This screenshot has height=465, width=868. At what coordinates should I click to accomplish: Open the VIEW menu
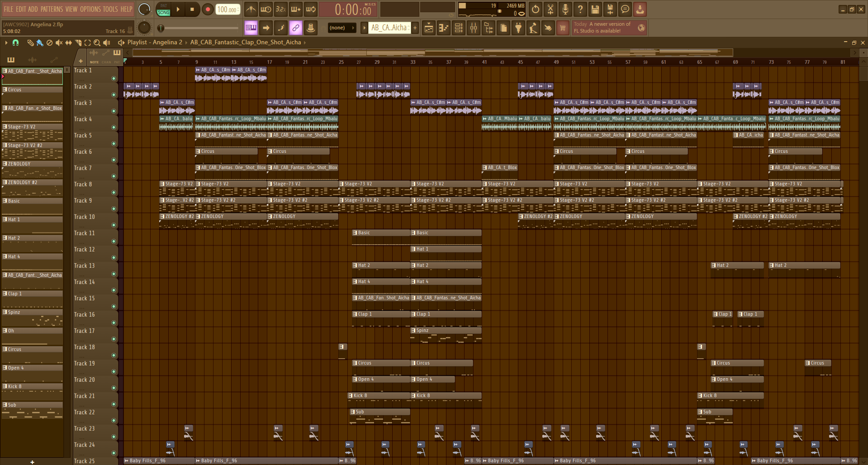click(71, 9)
